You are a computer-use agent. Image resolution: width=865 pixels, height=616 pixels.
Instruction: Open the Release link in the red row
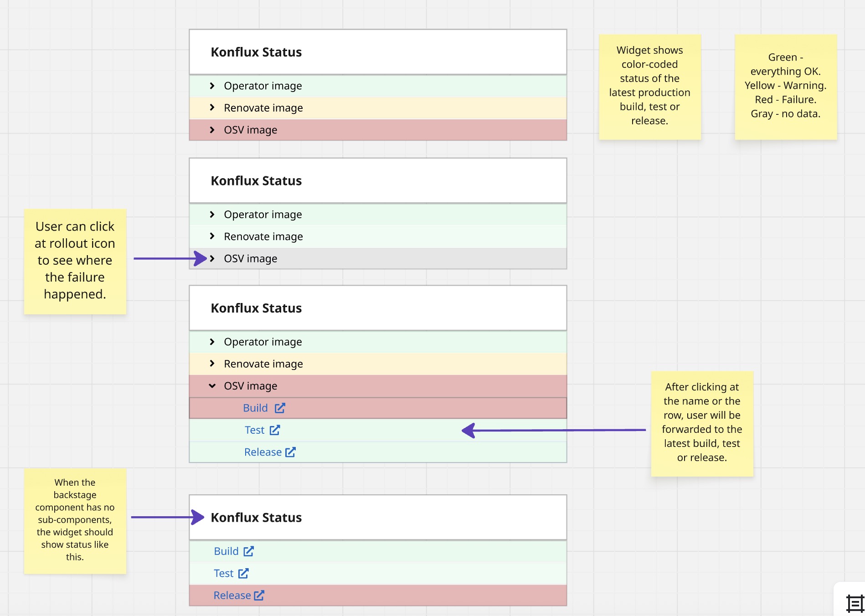click(x=232, y=595)
